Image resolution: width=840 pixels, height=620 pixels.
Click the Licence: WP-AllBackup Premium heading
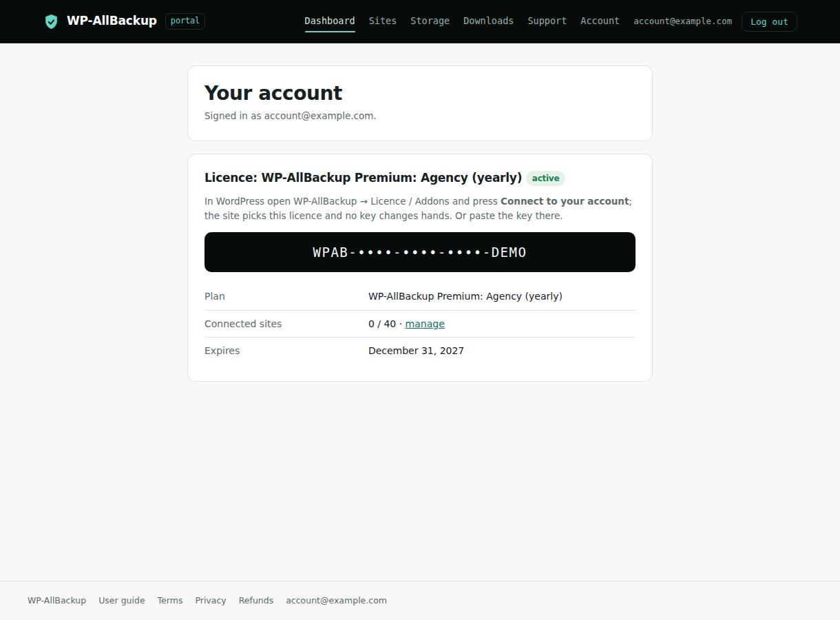point(363,178)
